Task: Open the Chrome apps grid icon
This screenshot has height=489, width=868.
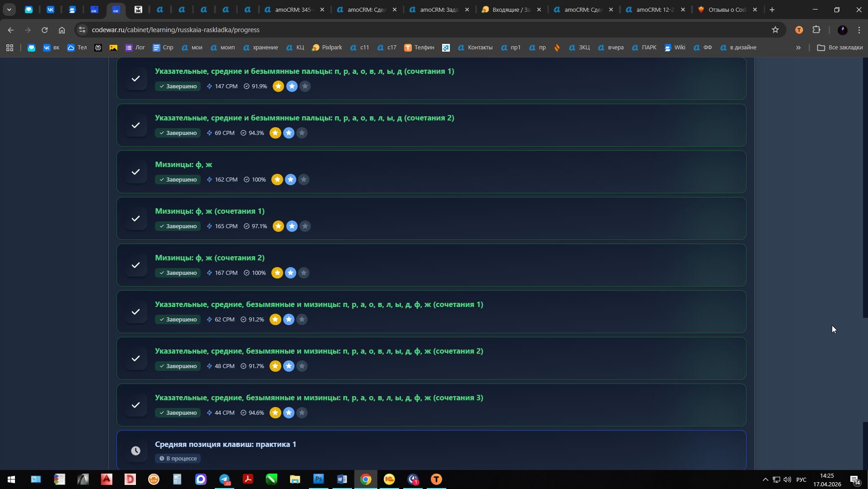Action: (x=10, y=48)
